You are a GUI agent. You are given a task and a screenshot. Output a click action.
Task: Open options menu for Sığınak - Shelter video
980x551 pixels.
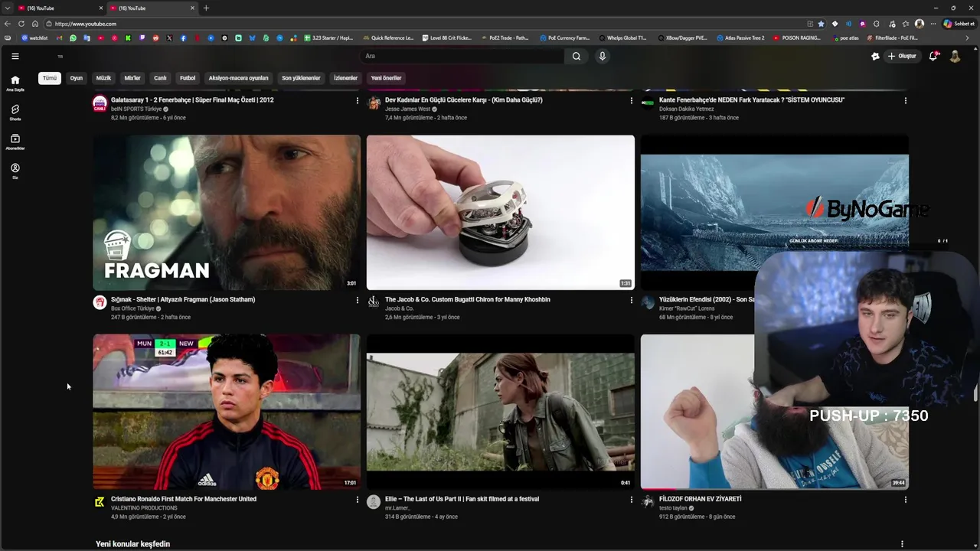(358, 300)
